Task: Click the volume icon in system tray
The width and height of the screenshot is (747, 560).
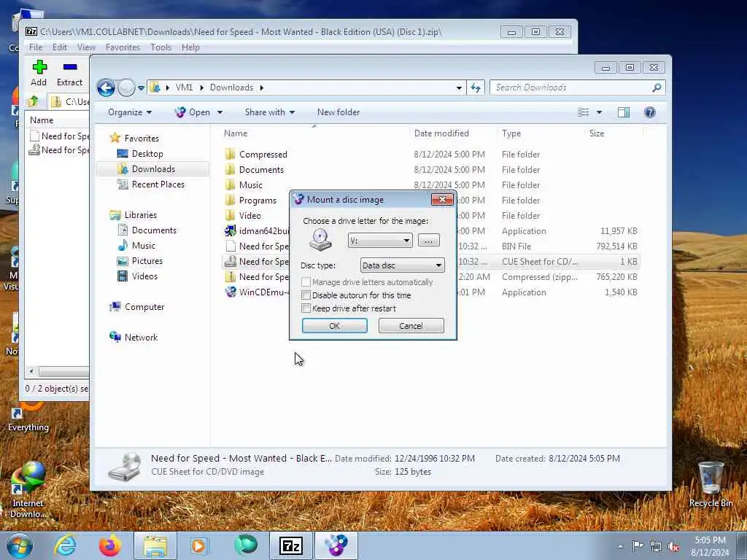Action: 673,546
